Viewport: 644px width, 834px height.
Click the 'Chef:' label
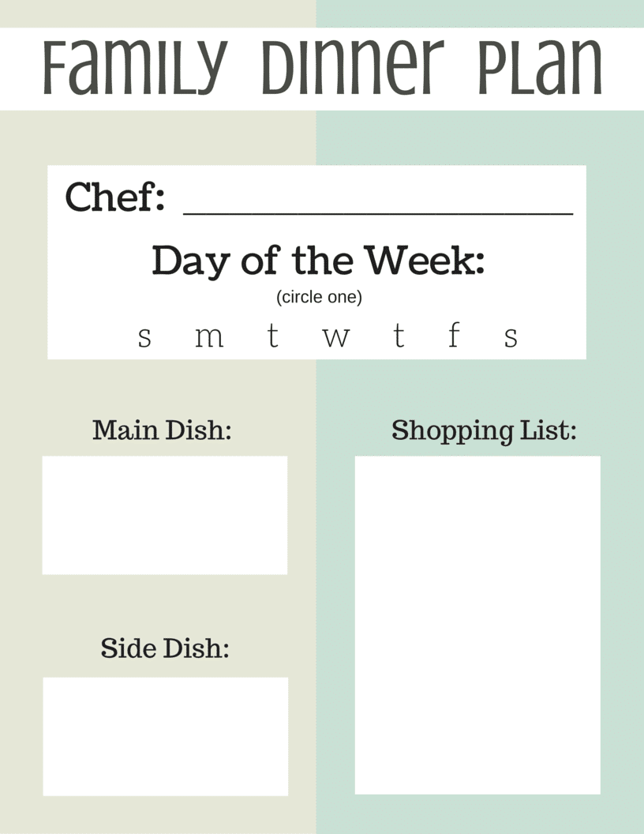point(114,197)
